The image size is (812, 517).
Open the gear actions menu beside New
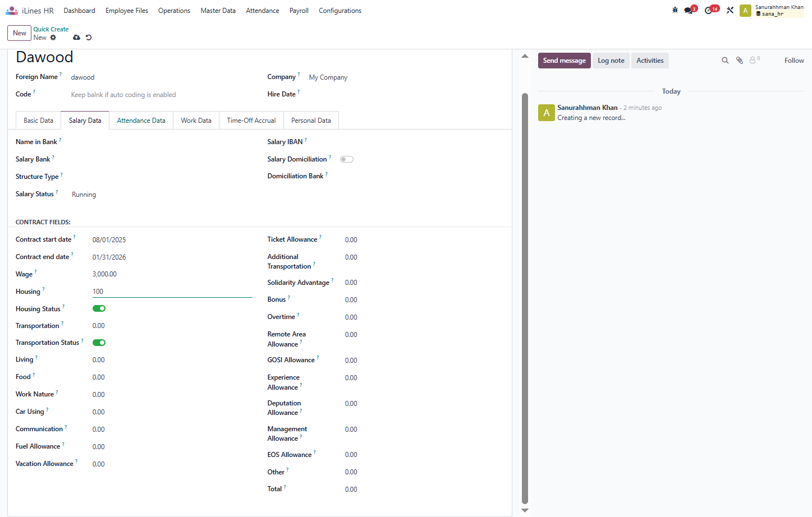point(53,38)
